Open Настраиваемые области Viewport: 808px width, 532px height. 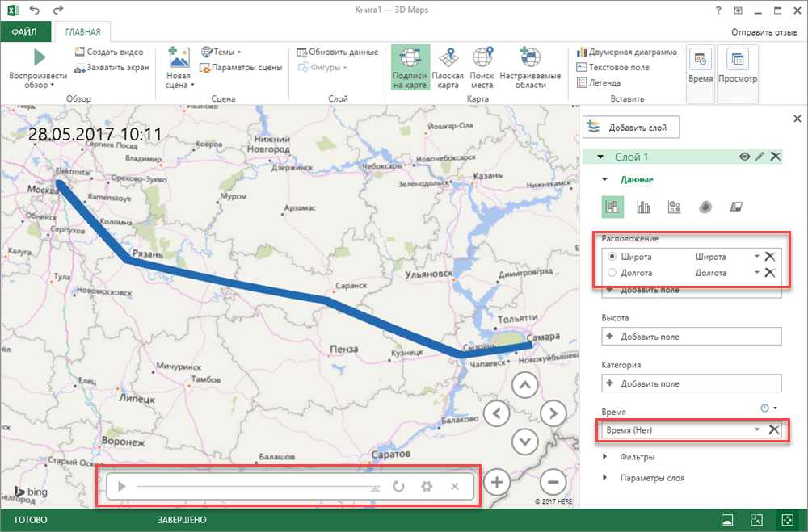pyautogui.click(x=530, y=68)
